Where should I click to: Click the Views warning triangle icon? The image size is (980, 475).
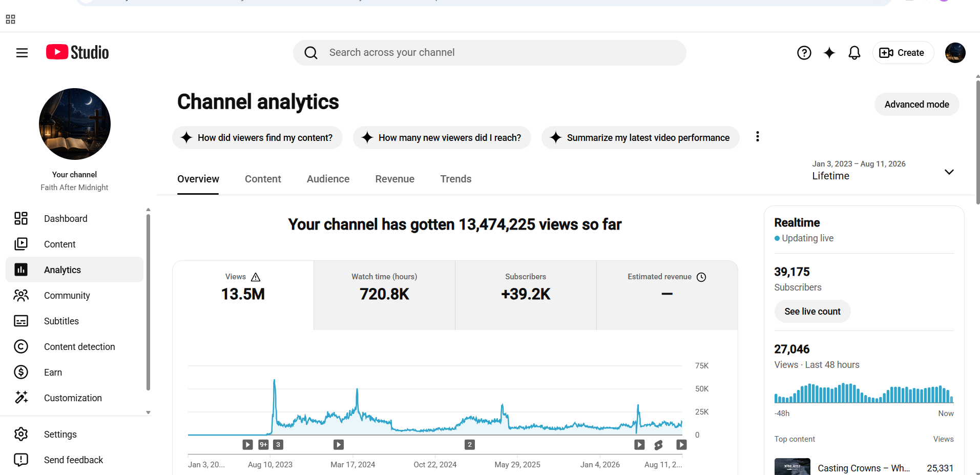pyautogui.click(x=256, y=277)
